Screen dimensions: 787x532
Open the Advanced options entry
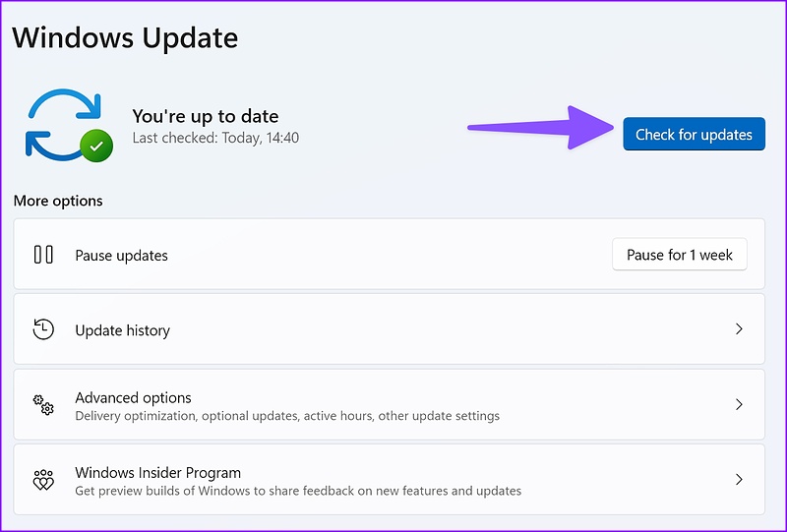coord(389,404)
